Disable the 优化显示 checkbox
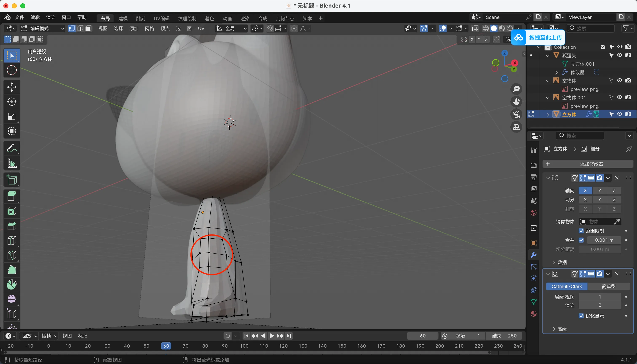 (581, 316)
